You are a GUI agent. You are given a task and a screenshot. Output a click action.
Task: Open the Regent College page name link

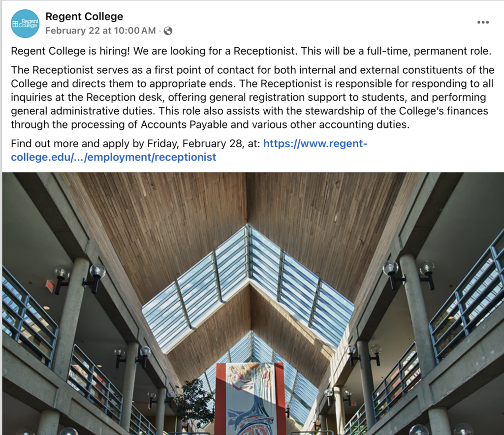(x=84, y=16)
